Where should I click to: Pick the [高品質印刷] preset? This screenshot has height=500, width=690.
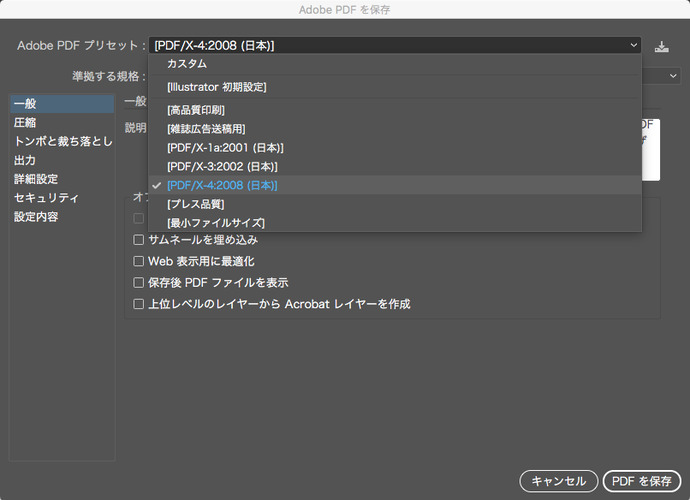click(395, 110)
